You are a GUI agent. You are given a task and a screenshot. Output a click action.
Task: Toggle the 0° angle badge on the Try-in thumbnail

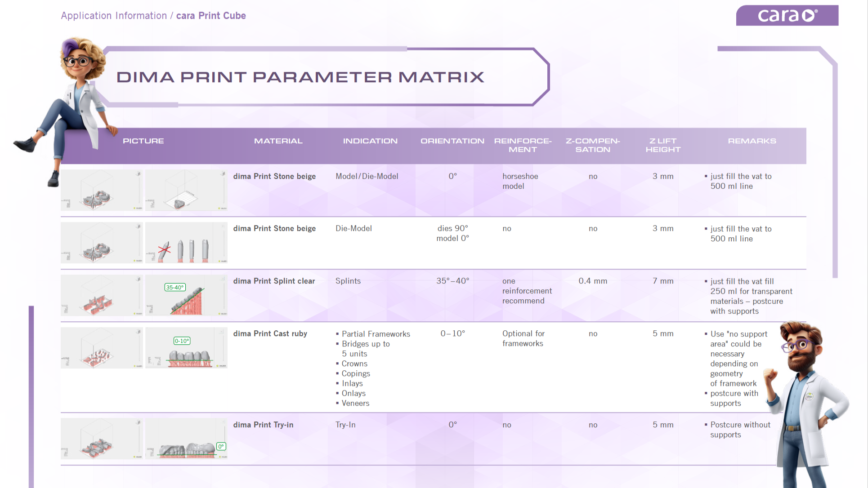point(221,447)
